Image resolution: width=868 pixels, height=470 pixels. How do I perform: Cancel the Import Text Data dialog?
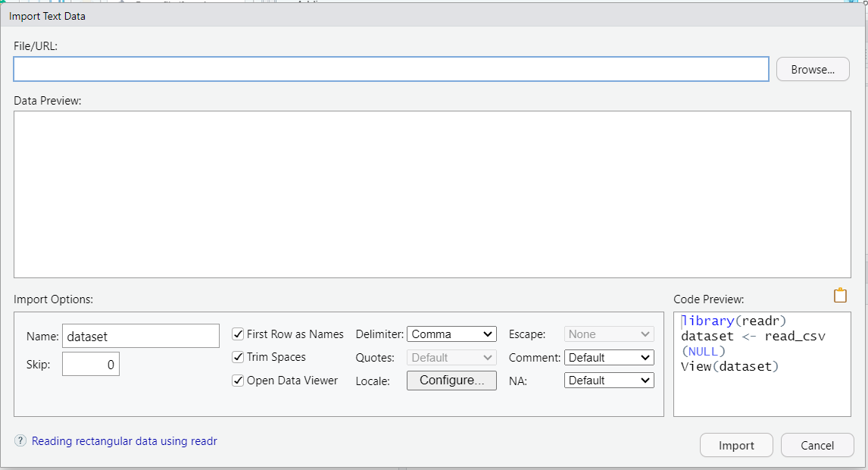(x=817, y=446)
